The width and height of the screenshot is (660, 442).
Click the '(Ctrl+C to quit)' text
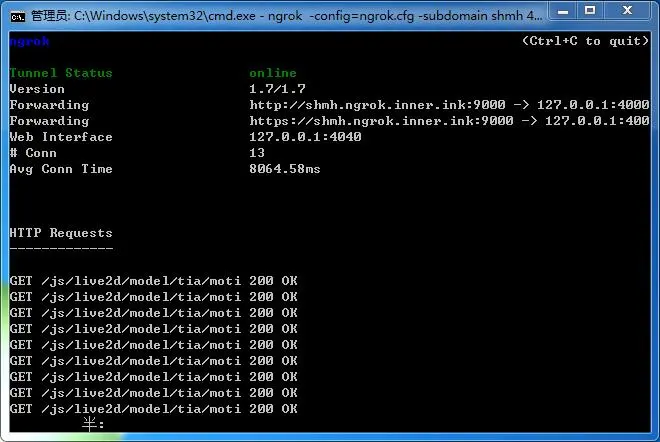(x=585, y=41)
